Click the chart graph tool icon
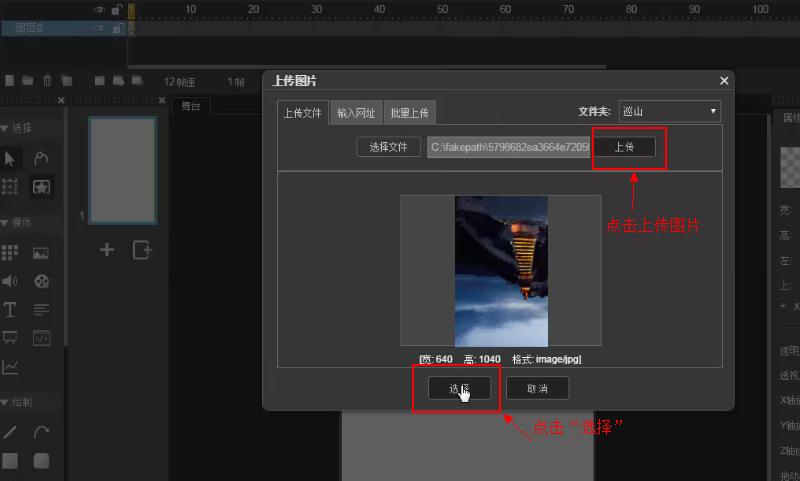Image resolution: width=800 pixels, height=481 pixels. click(x=10, y=367)
